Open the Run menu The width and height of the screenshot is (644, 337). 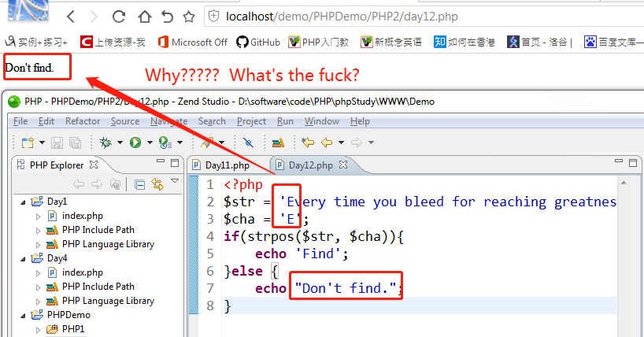pos(285,121)
